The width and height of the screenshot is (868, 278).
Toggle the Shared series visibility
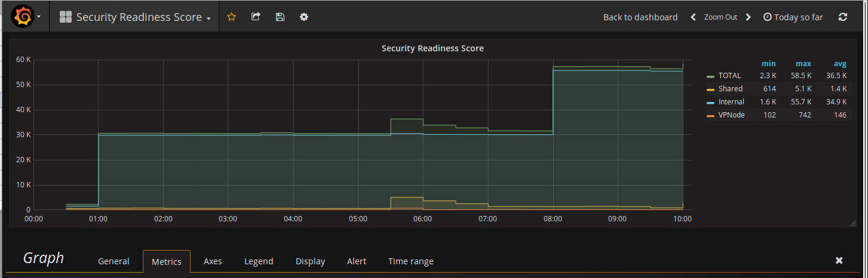(x=730, y=89)
